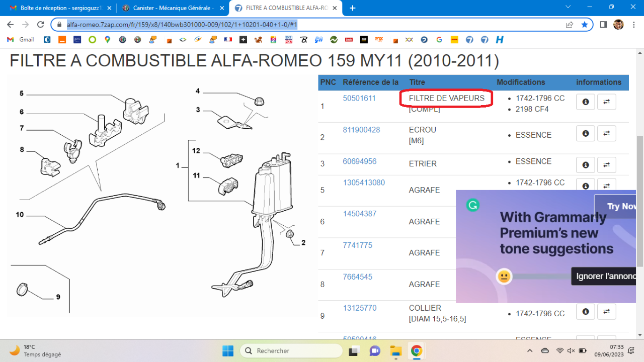Screen dimensions: 644x362
Task: Go back to the previous page
Action: (11, 24)
